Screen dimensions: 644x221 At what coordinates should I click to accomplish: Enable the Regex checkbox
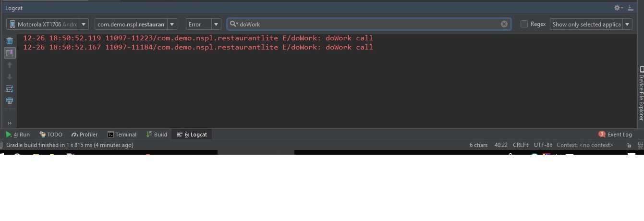(524, 24)
